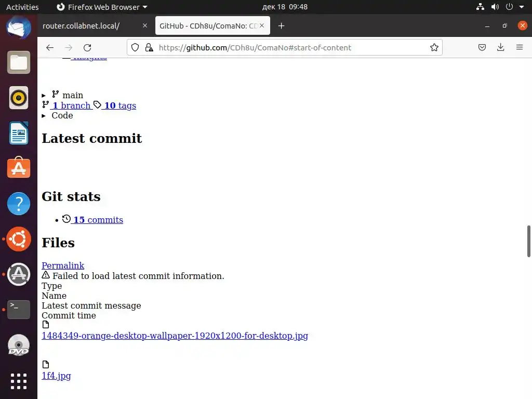Open the tracking protection shield icon

point(135,47)
